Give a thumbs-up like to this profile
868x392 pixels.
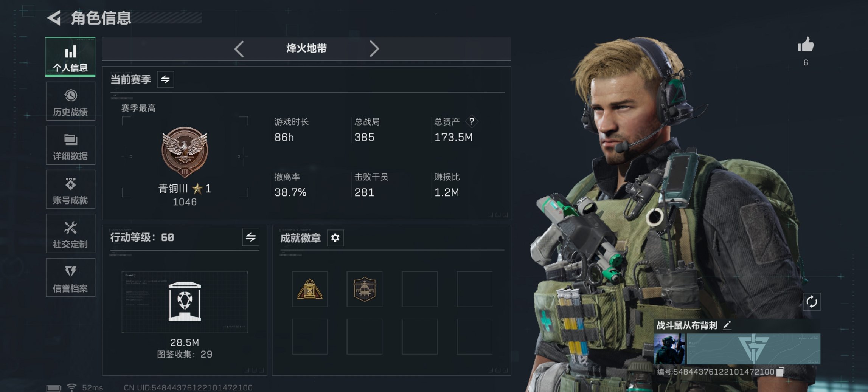click(x=806, y=45)
